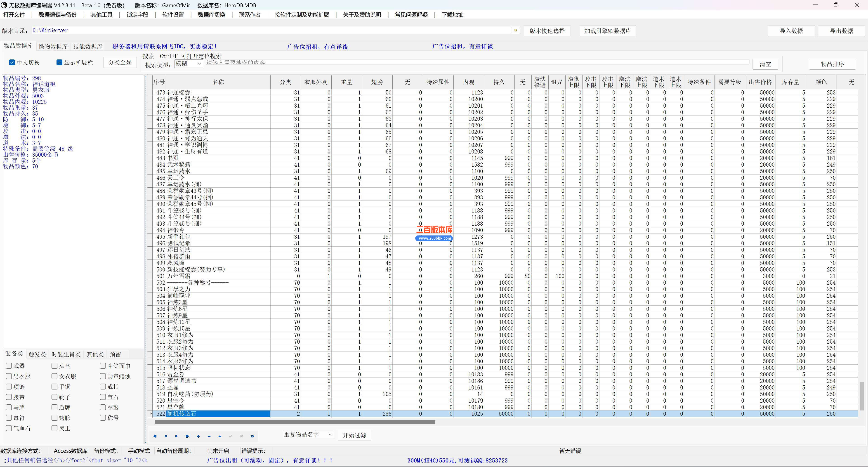Refresh data with the curved arrow icon
This screenshot has width=868, height=467.
point(252,436)
